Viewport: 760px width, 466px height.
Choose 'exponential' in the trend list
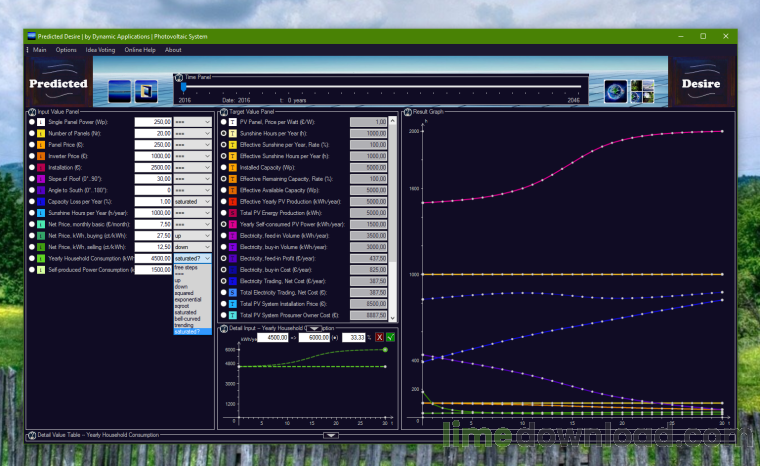192,300
